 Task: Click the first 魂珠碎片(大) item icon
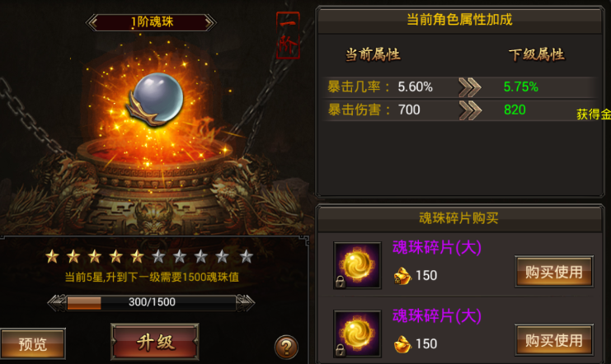click(357, 265)
